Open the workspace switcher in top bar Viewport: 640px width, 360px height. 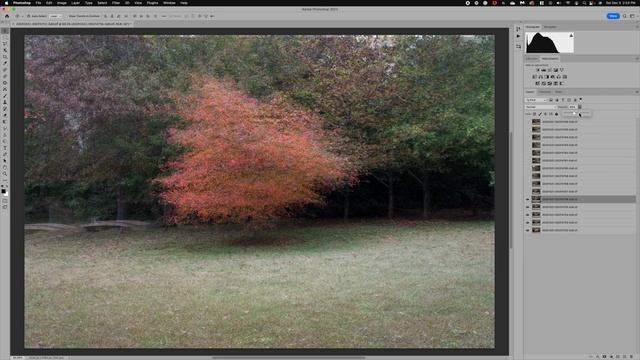[632, 16]
